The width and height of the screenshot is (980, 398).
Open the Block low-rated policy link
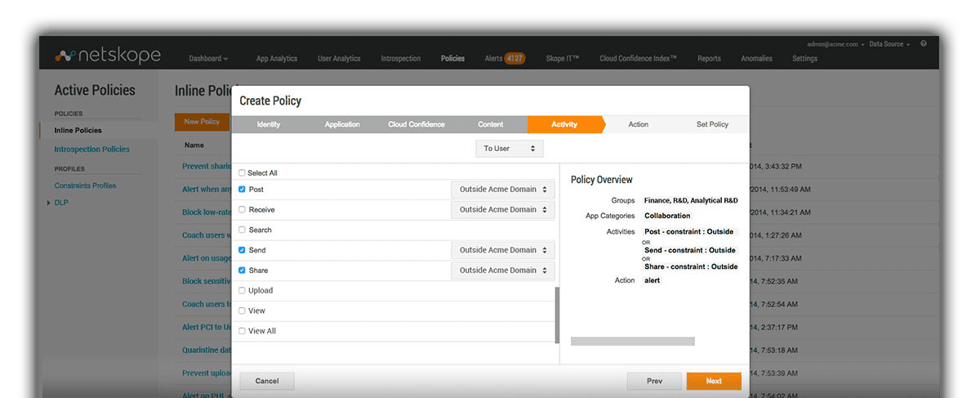tap(206, 212)
